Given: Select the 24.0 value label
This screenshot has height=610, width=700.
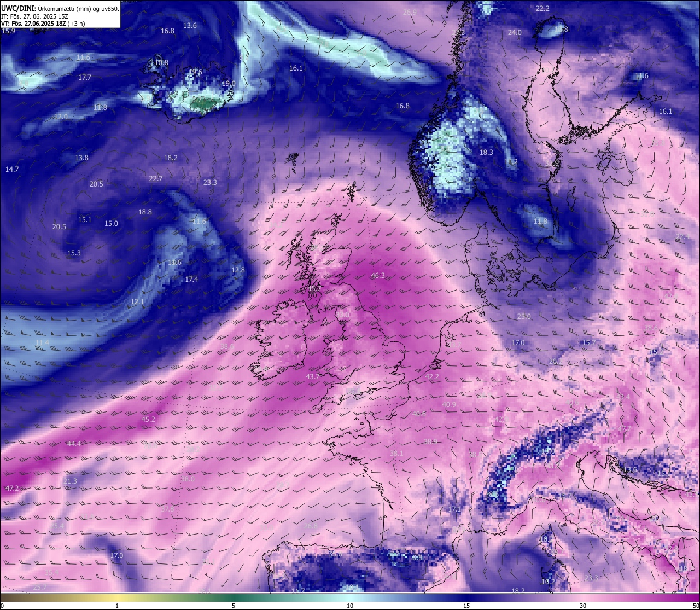Looking at the screenshot, I should [515, 33].
